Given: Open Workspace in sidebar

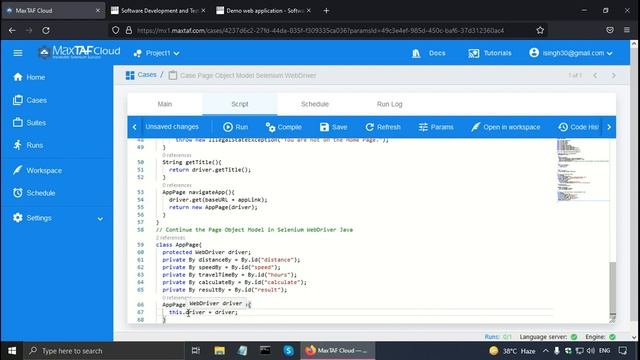Looking at the screenshot, I should click(x=38, y=170).
